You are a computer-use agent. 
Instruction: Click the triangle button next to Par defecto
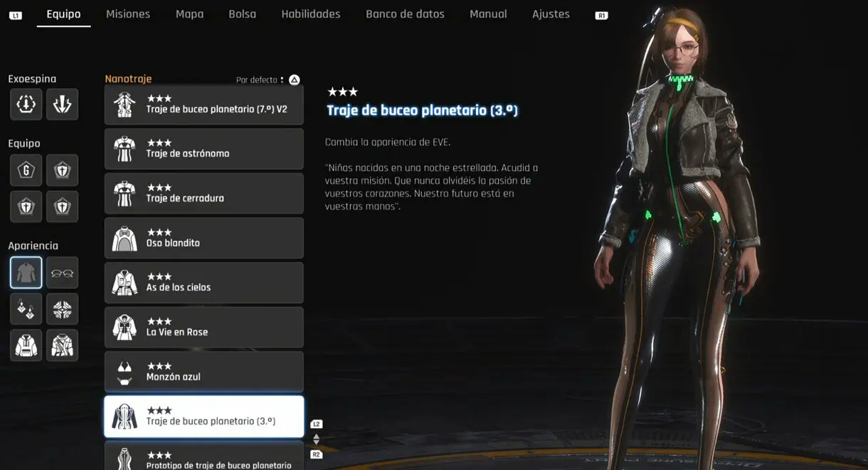point(294,80)
